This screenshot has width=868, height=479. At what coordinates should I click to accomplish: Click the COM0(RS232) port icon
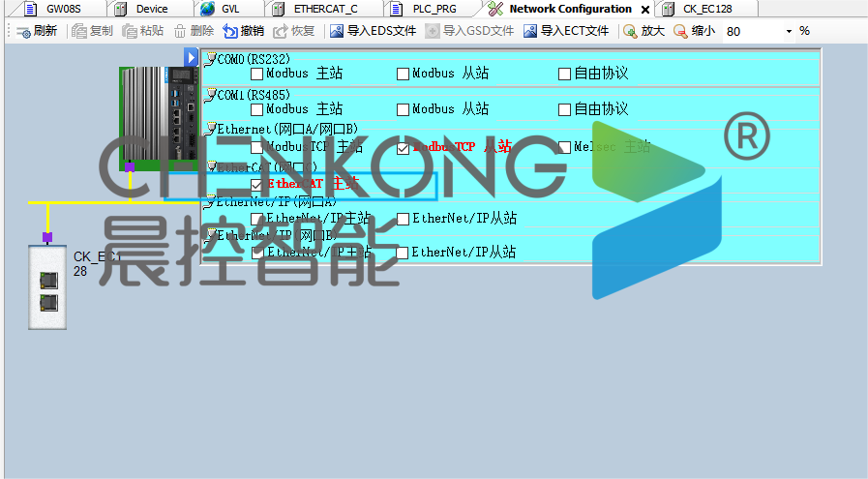pyautogui.click(x=210, y=59)
